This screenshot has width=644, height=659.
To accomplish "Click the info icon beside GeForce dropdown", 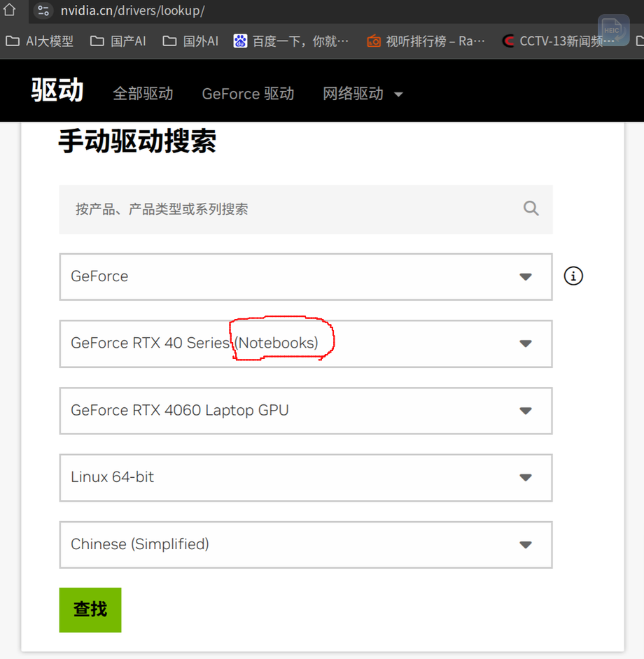I will [573, 276].
